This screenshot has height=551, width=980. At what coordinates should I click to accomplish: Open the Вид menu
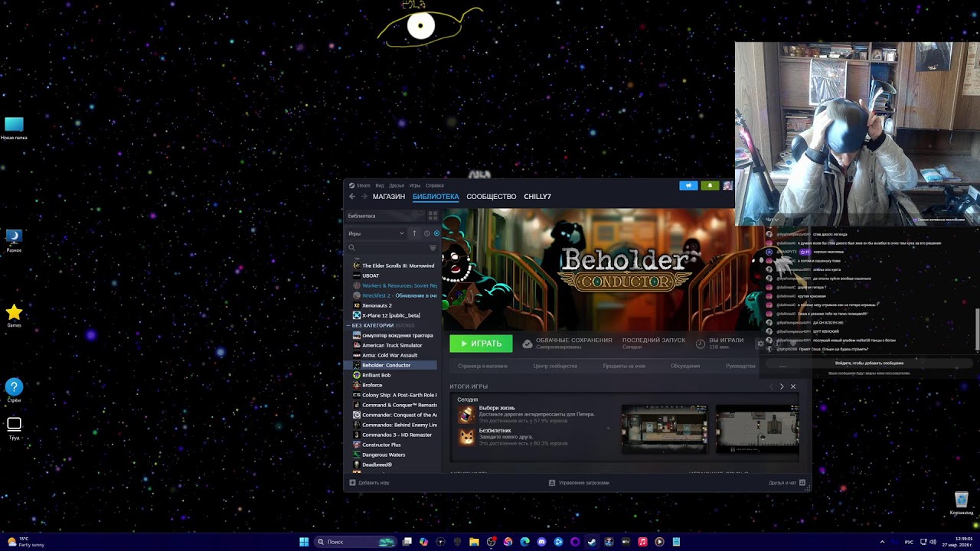point(380,185)
